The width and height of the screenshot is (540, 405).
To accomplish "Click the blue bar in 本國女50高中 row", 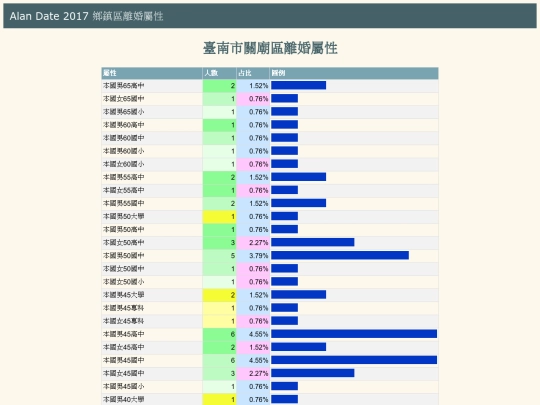I will point(313,242).
